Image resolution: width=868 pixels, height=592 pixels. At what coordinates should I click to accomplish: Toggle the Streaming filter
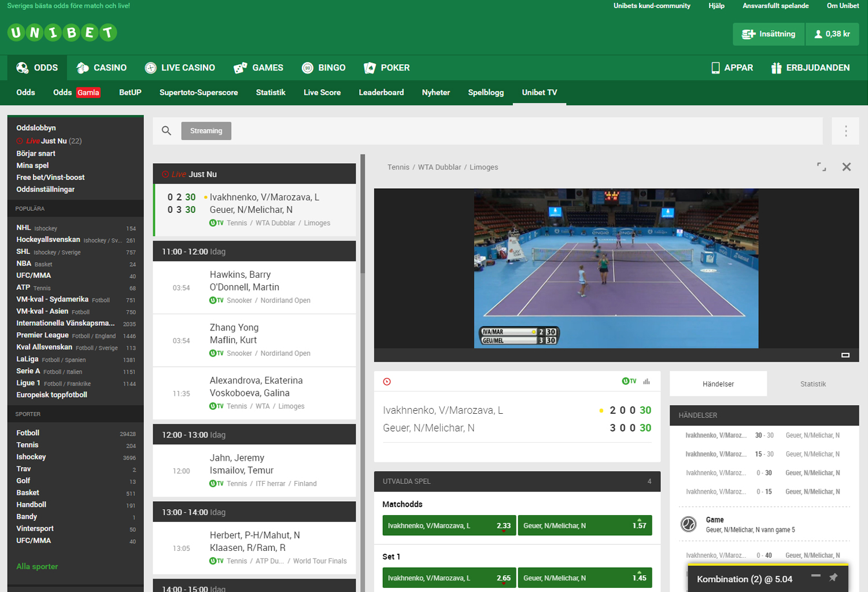pos(206,131)
